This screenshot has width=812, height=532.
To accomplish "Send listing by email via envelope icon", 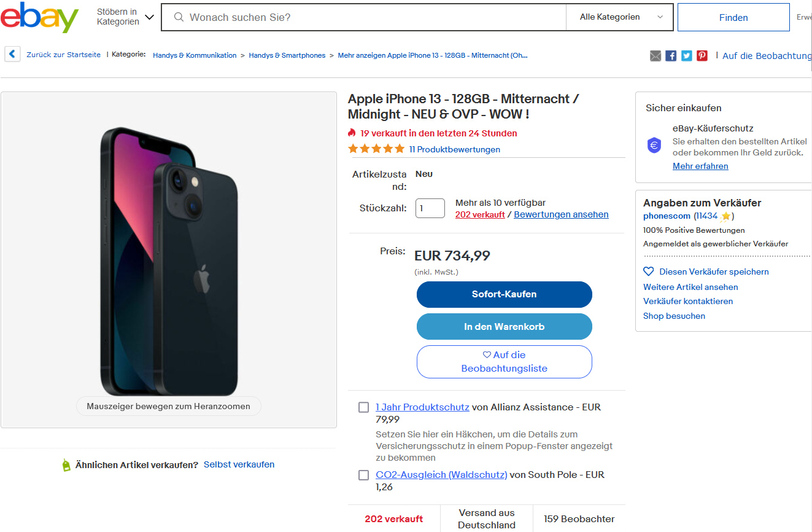I will pyautogui.click(x=655, y=55).
